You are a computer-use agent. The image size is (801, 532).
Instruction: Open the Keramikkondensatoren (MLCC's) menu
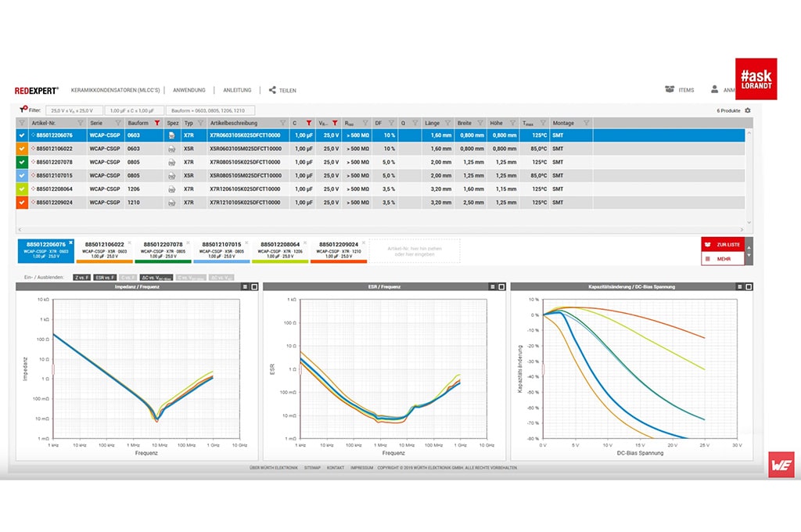(116, 90)
